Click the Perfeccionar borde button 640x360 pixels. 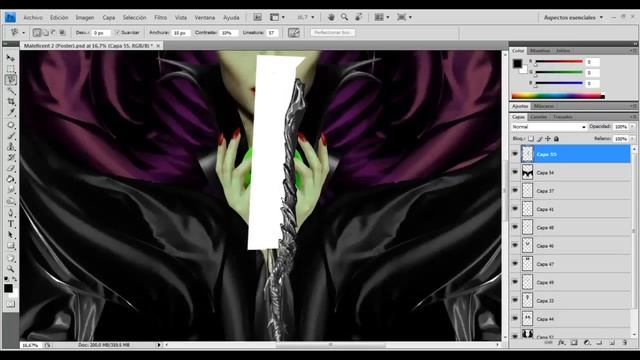click(333, 33)
